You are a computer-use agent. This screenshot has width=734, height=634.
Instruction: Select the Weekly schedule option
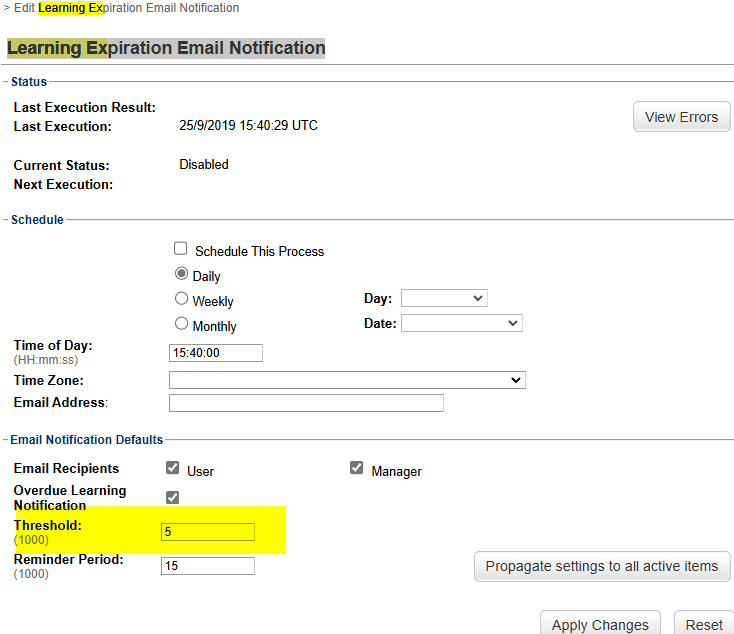point(181,298)
